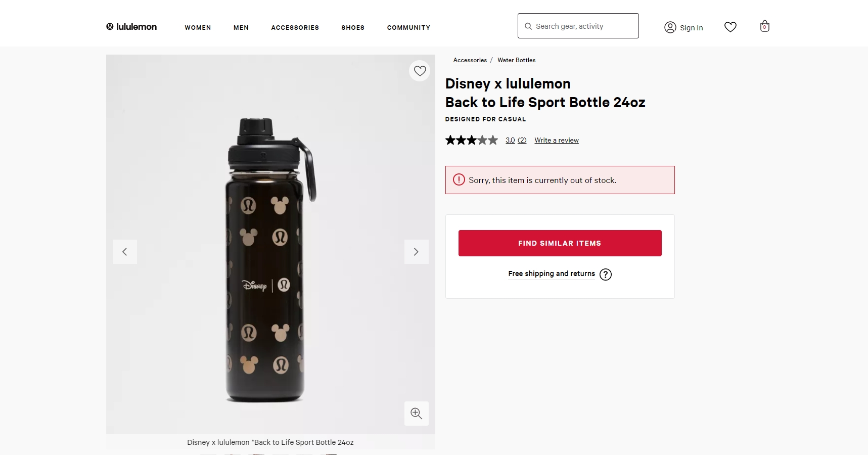Open the Women menu
The height and width of the screenshot is (455, 868).
coord(198,28)
